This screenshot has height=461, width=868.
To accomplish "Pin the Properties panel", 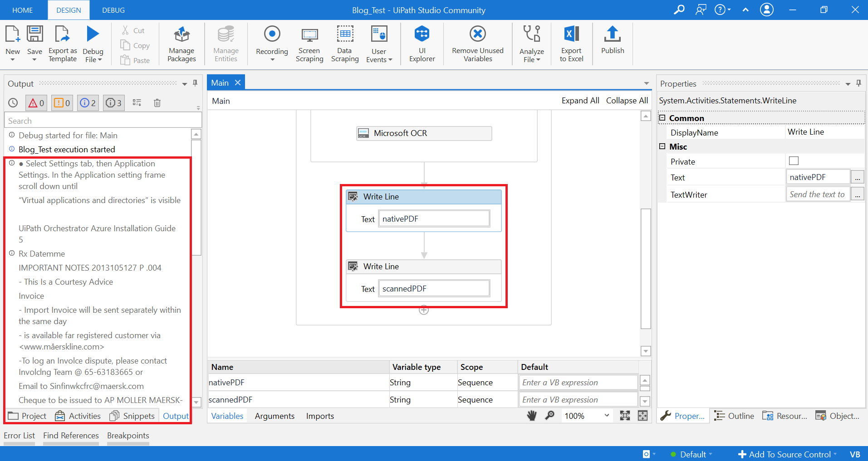I will 858,83.
